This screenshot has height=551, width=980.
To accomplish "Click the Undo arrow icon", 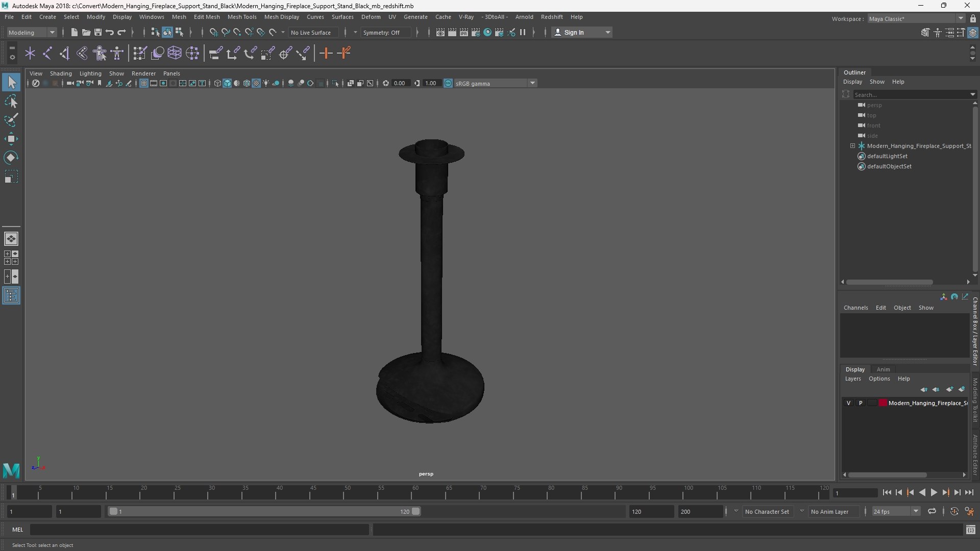I will pyautogui.click(x=110, y=32).
